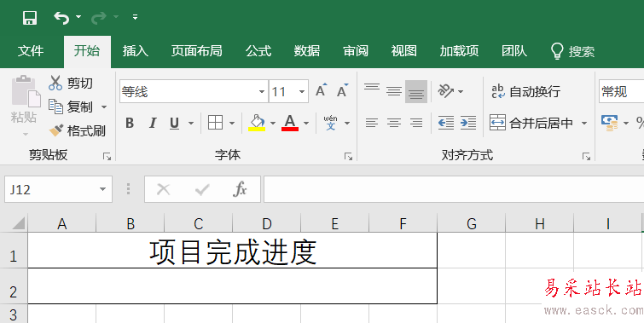Click the 搜索 lightbulb box
This screenshot has width=644, height=323.
(572, 51)
